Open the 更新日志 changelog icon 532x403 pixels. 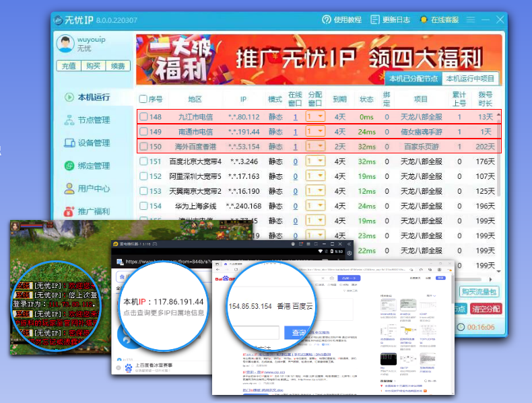click(375, 20)
